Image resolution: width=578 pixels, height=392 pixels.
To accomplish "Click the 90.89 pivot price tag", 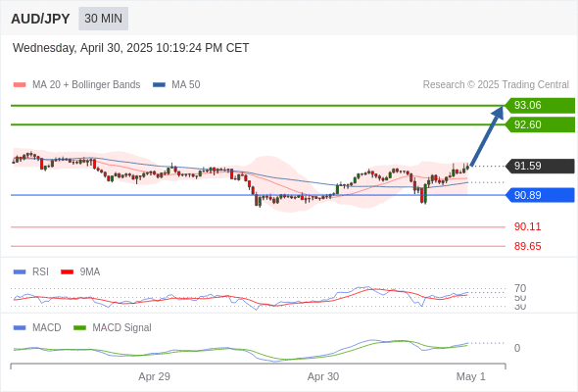I will 540,195.
